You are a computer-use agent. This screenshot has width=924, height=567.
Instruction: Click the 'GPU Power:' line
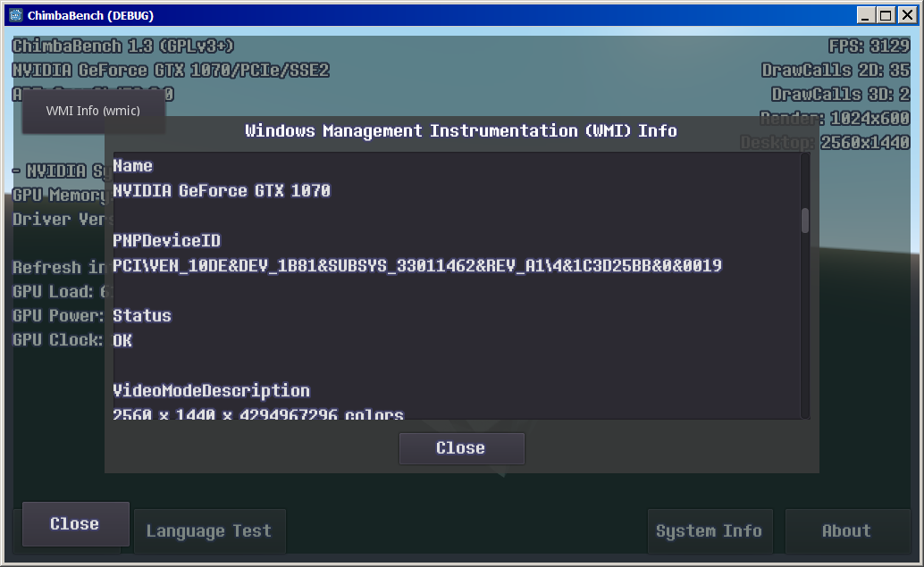(x=58, y=315)
